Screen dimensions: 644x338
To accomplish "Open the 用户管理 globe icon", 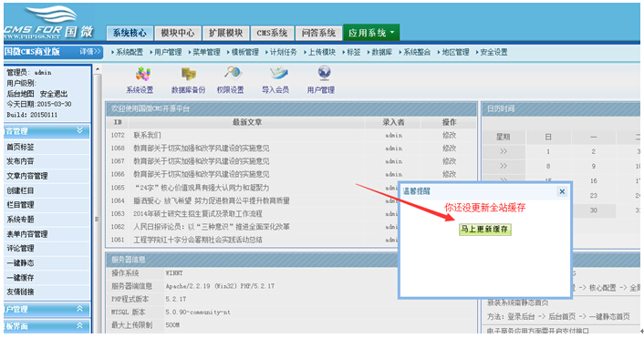I will pyautogui.click(x=324, y=74).
